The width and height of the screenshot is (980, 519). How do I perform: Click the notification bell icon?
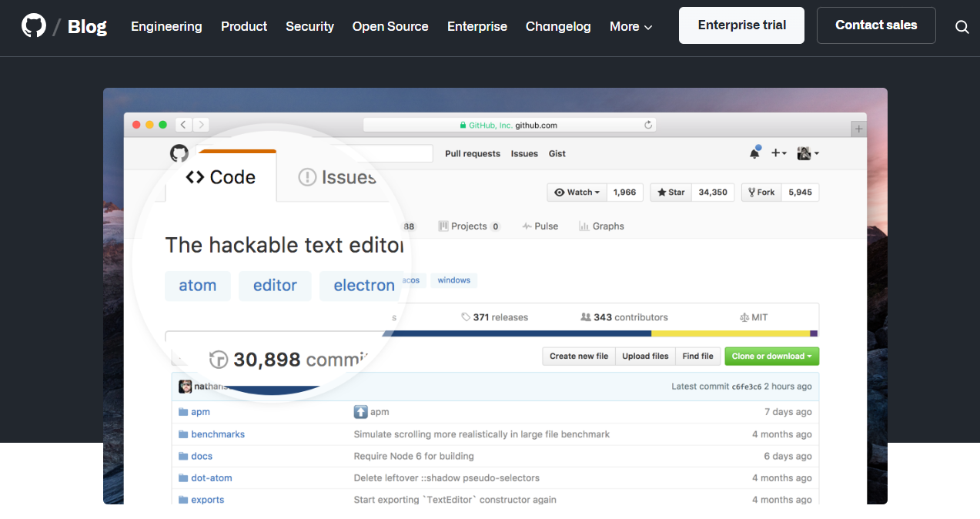[754, 153]
